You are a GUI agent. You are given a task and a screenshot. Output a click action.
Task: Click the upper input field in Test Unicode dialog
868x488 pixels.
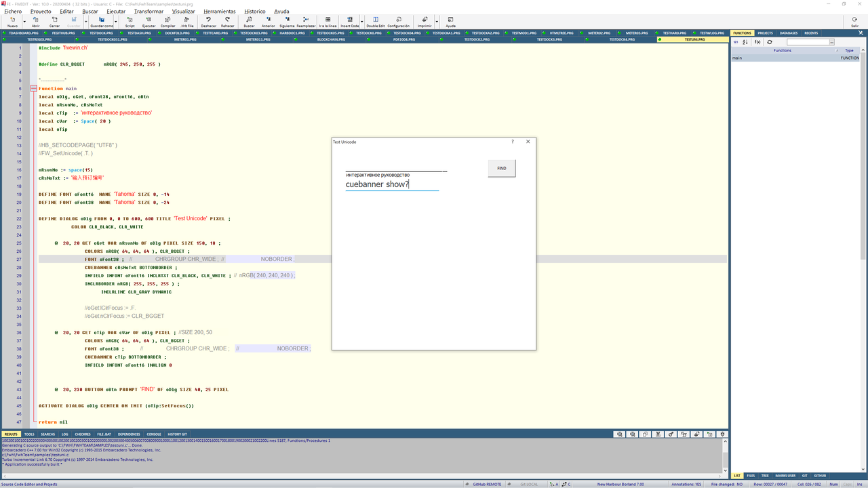click(x=396, y=166)
